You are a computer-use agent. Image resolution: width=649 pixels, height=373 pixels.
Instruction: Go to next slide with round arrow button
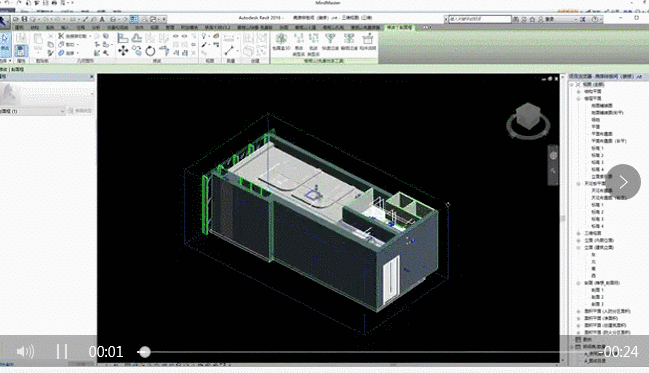tap(623, 182)
